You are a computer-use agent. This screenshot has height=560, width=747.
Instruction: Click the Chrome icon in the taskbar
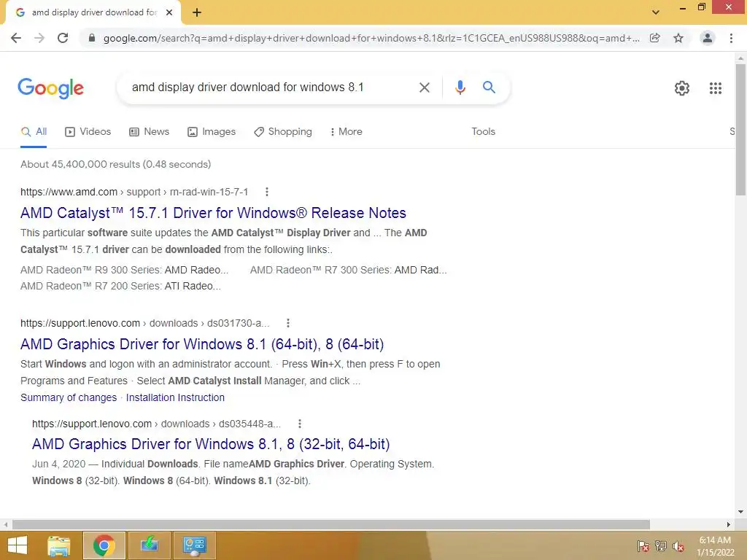[104, 545]
